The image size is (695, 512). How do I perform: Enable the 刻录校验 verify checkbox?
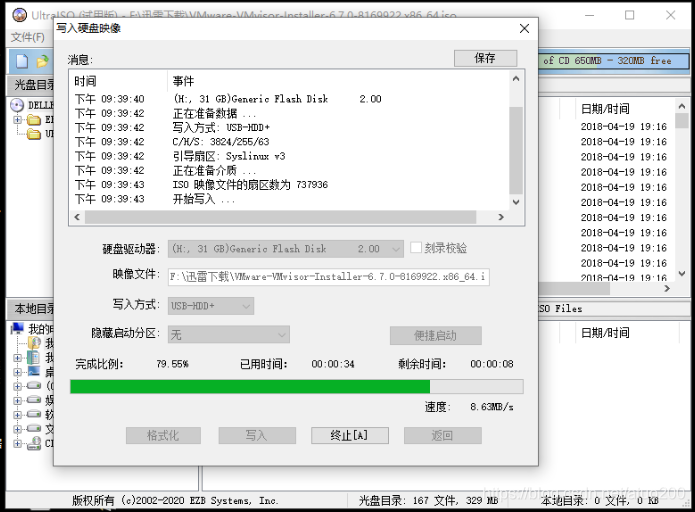(416, 247)
